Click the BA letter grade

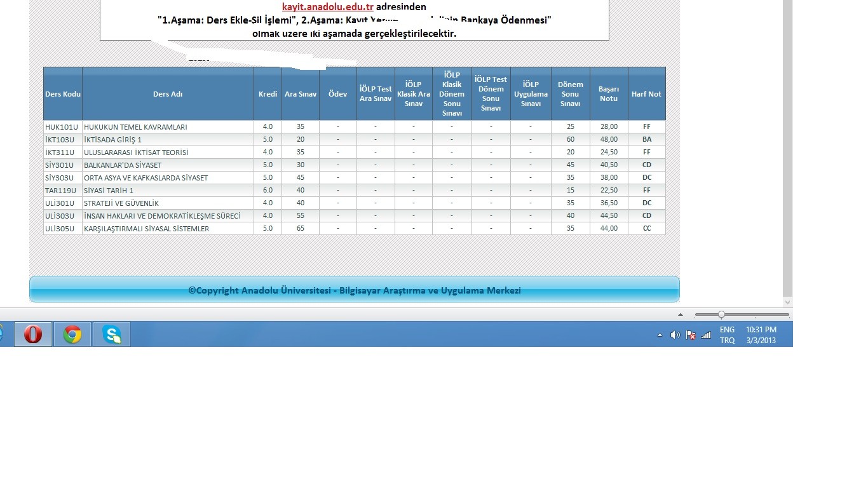coord(647,140)
